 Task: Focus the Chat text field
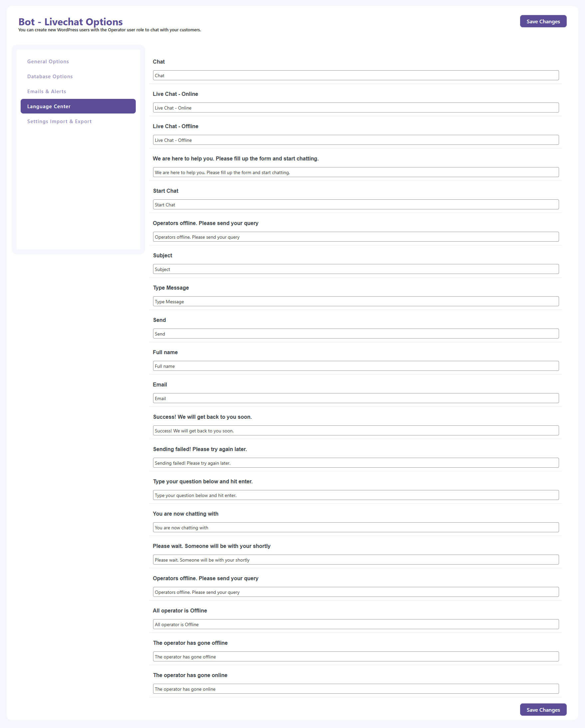pyautogui.click(x=356, y=75)
